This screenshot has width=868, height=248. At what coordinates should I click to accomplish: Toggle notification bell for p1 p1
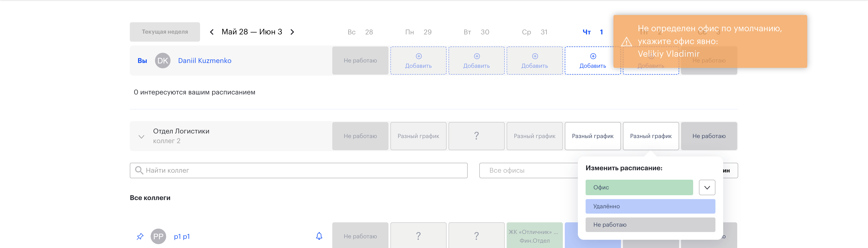click(319, 236)
